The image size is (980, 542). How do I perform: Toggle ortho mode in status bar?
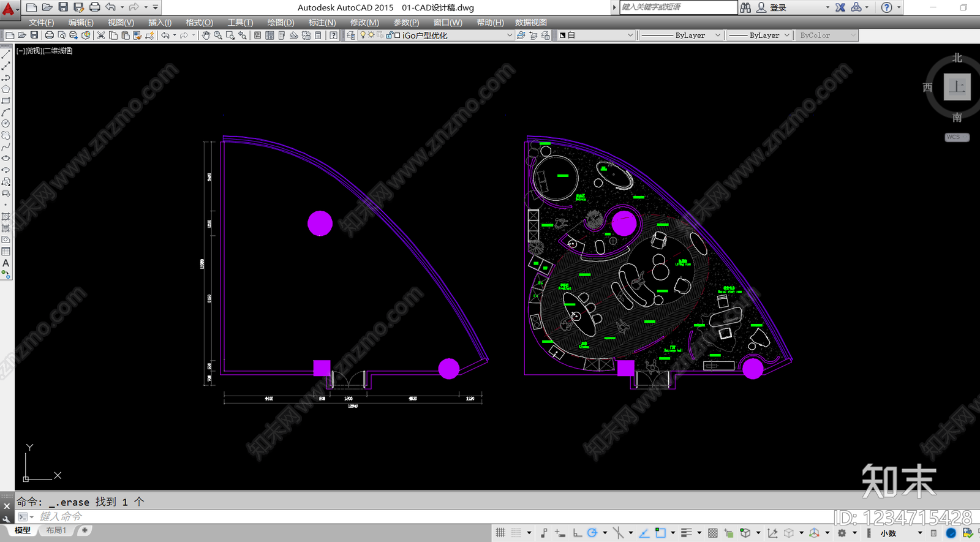pos(577,533)
